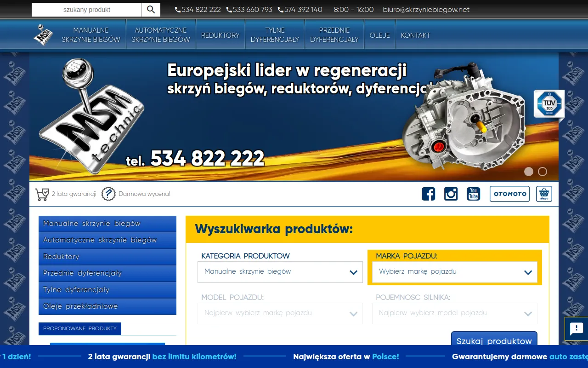Click the question mark free quote icon
Screen dimensions: 588x368
108,194
